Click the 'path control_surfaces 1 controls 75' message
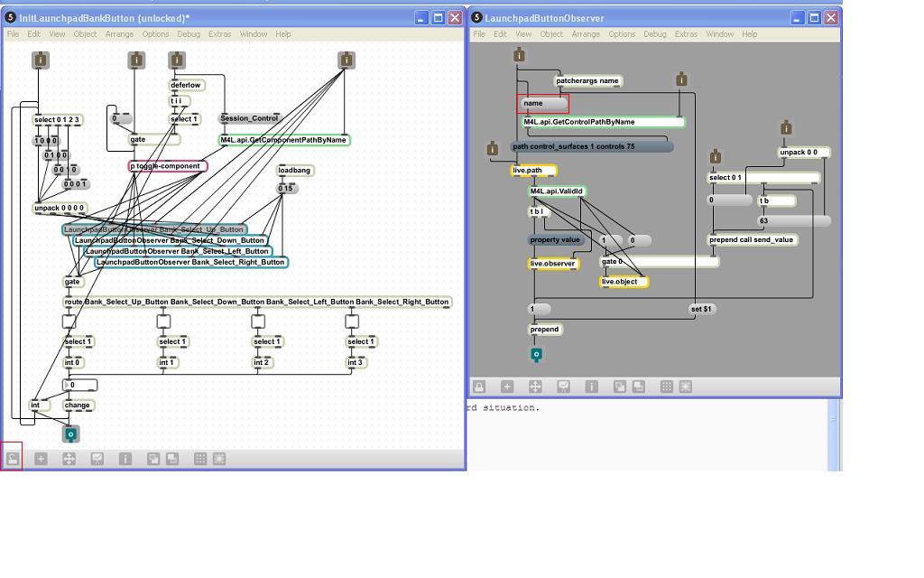Screen dimensions: 924x578 592,146
